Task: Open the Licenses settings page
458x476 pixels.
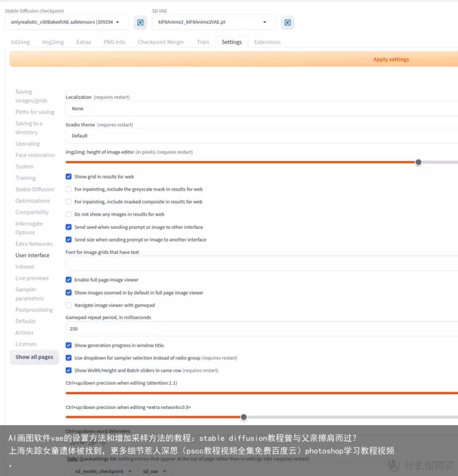Action: coord(26,344)
